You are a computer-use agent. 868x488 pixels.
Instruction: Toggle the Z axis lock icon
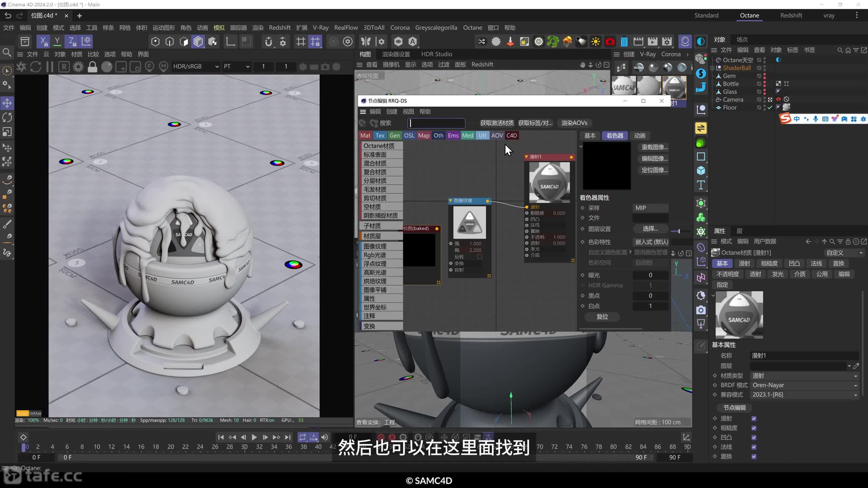pyautogui.click(x=72, y=41)
